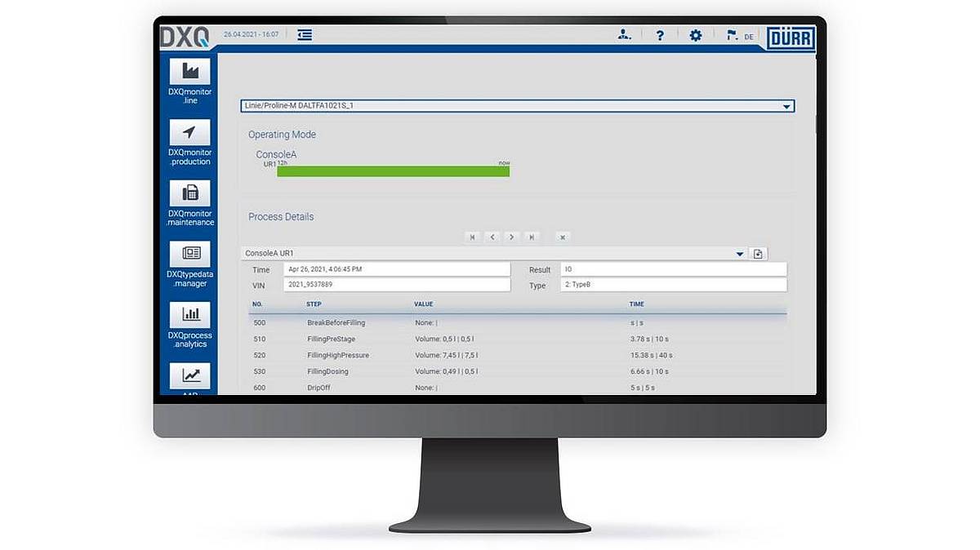The height and width of the screenshot is (550, 980).
Task: Go to previous process record
Action: (492, 237)
